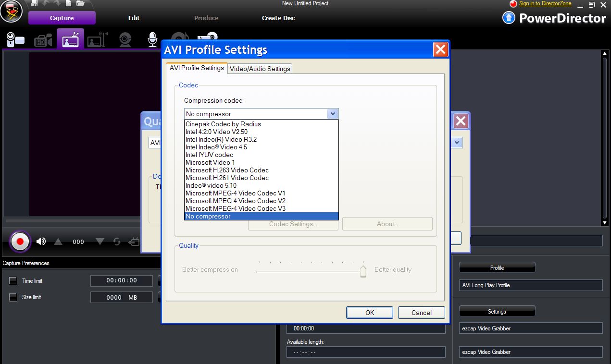The image size is (611, 364).
Task: Click the previous-channel refresh arrows icon
Action: 117,242
